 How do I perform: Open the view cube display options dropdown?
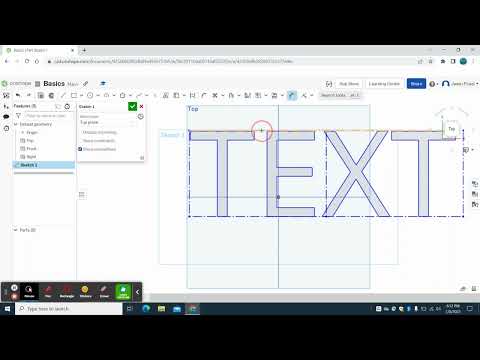[x=468, y=150]
